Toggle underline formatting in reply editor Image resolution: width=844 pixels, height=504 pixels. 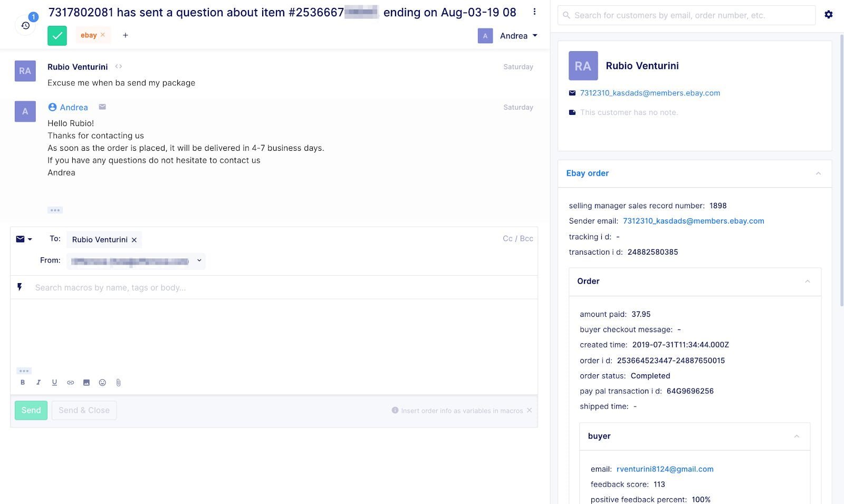click(54, 383)
